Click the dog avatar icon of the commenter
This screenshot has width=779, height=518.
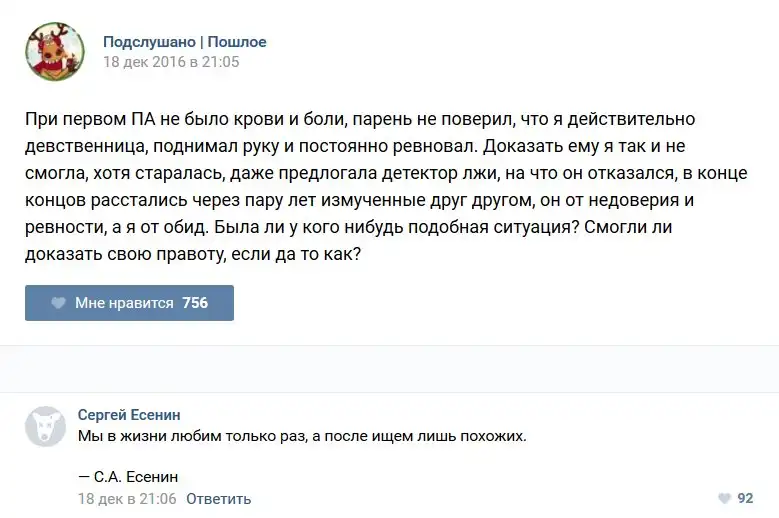pyautogui.click(x=45, y=426)
